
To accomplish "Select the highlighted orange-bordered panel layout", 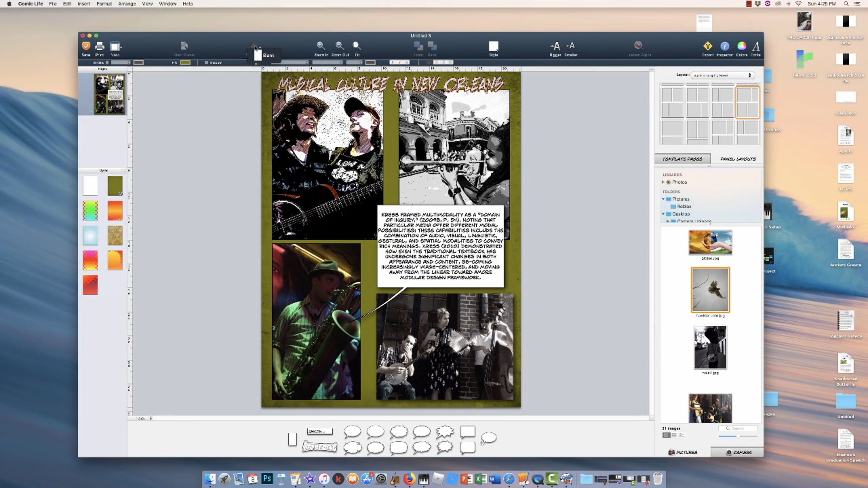I will click(x=748, y=102).
